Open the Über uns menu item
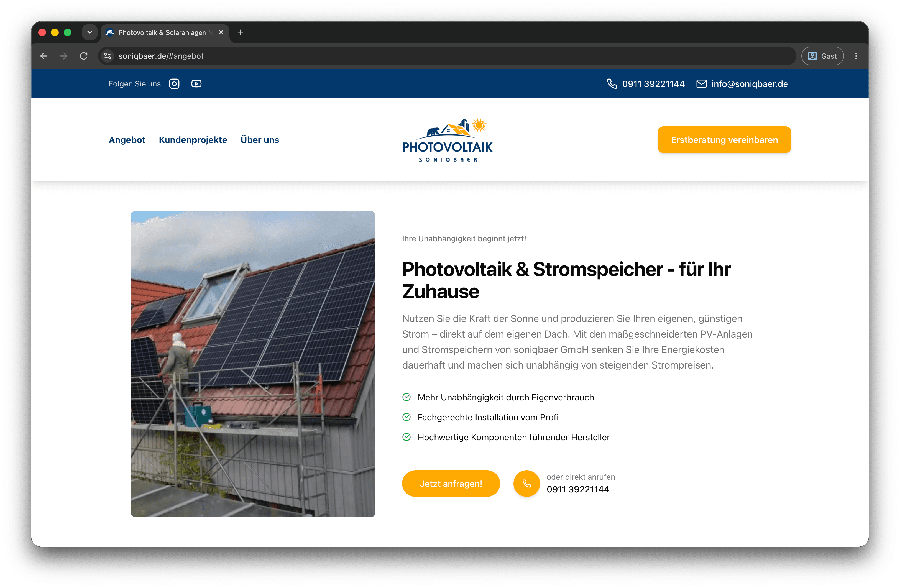 click(x=260, y=140)
